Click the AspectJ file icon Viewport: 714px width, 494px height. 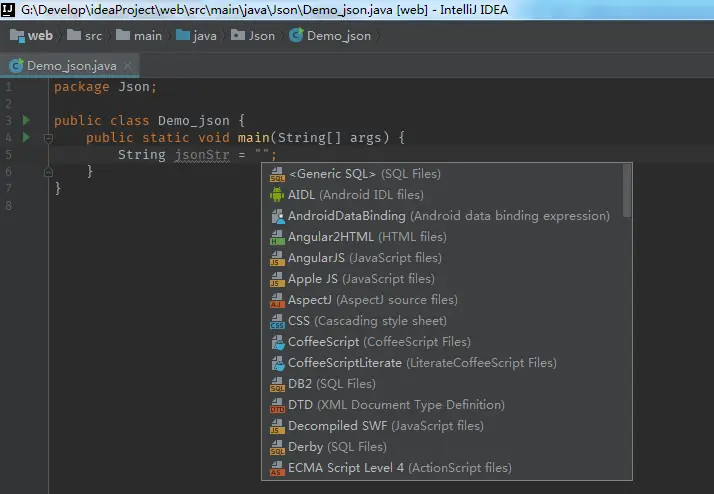(277, 300)
